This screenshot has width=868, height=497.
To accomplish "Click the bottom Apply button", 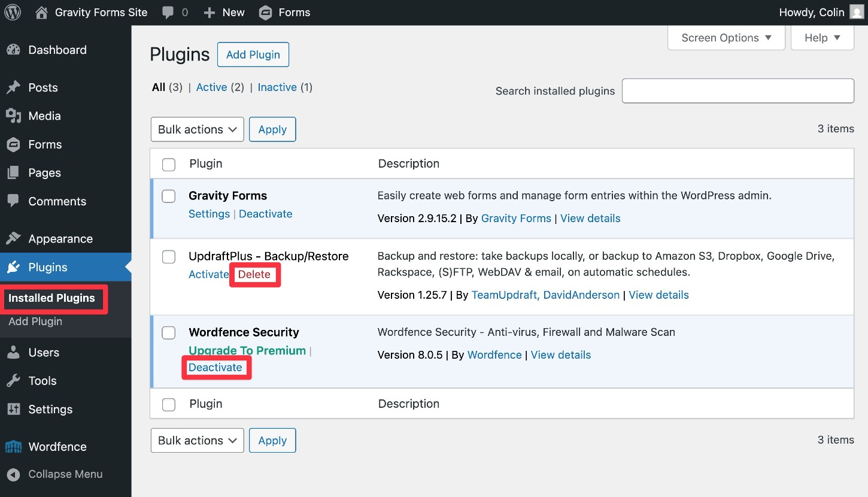I will click(272, 440).
